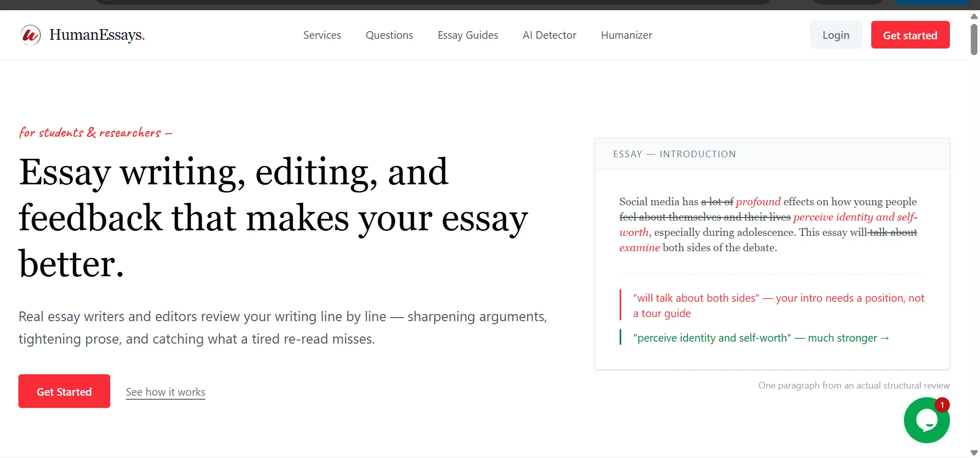980x458 pixels.
Task: Open the Services menu
Action: tap(322, 35)
